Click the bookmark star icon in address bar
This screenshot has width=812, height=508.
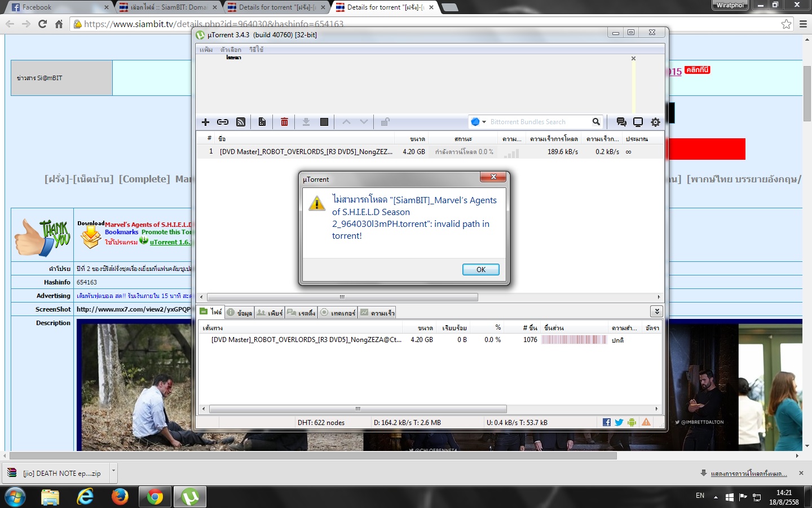tap(787, 24)
